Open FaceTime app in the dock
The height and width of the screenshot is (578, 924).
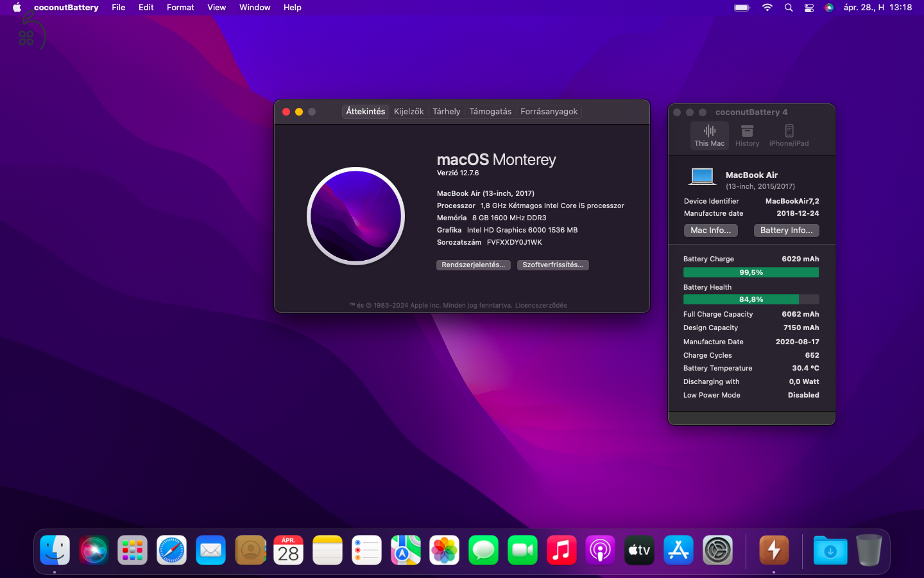[522, 550]
